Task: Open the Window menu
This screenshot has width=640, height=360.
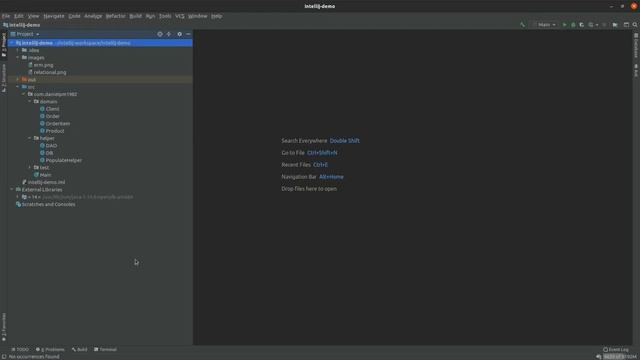Action: pos(198,16)
